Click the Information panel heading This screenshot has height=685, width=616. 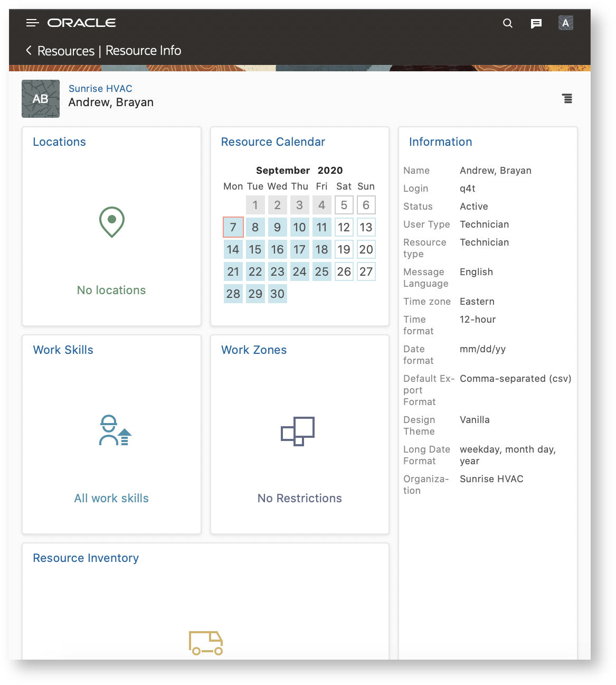(441, 142)
